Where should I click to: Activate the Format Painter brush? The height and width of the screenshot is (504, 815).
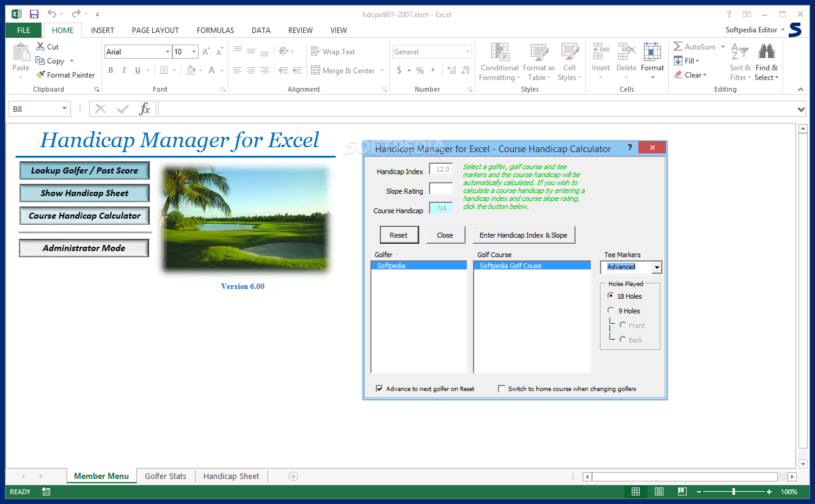[x=40, y=75]
